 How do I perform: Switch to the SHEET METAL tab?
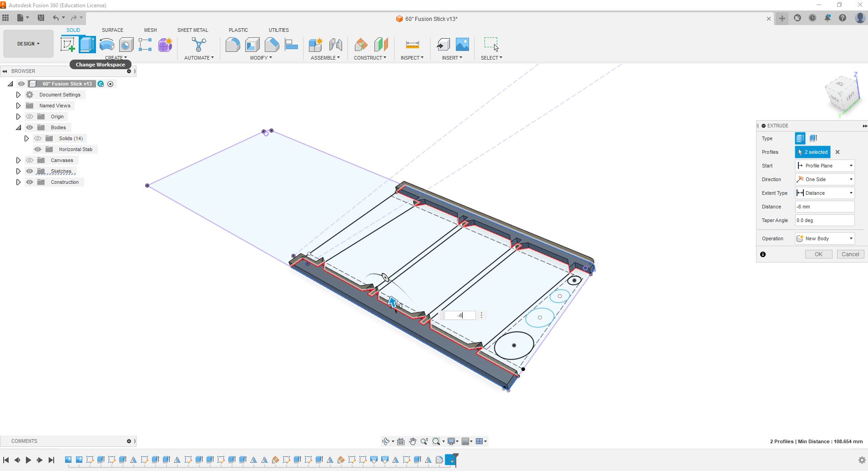click(192, 30)
